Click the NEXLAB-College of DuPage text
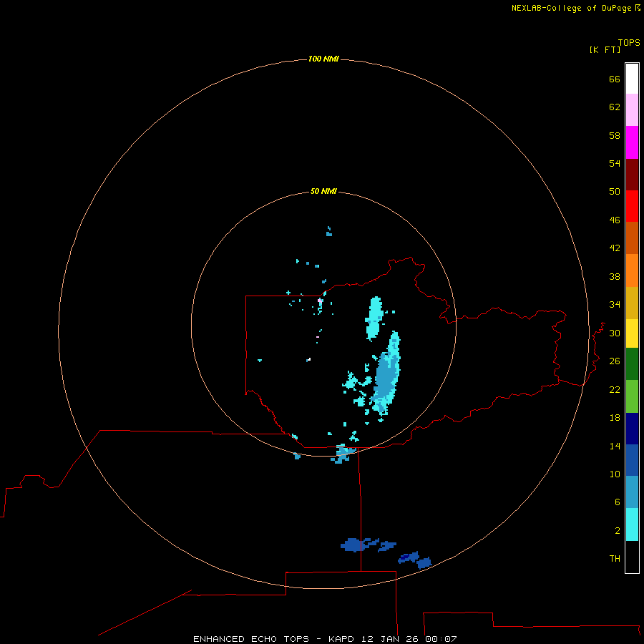Image resolution: width=644 pixels, height=644 pixels. click(571, 8)
